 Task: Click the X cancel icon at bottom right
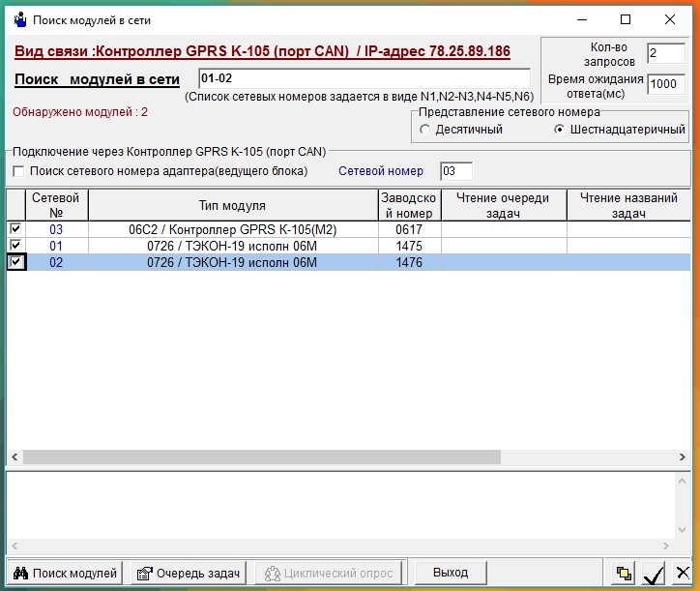click(x=683, y=573)
